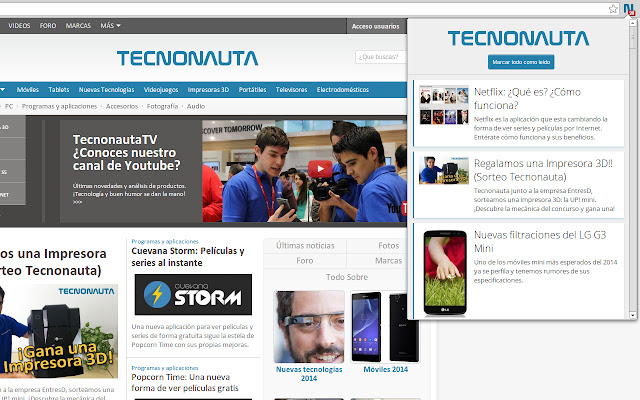
Task: Click the popup scrollbar down arrow
Action: pyautogui.click(x=633, y=315)
